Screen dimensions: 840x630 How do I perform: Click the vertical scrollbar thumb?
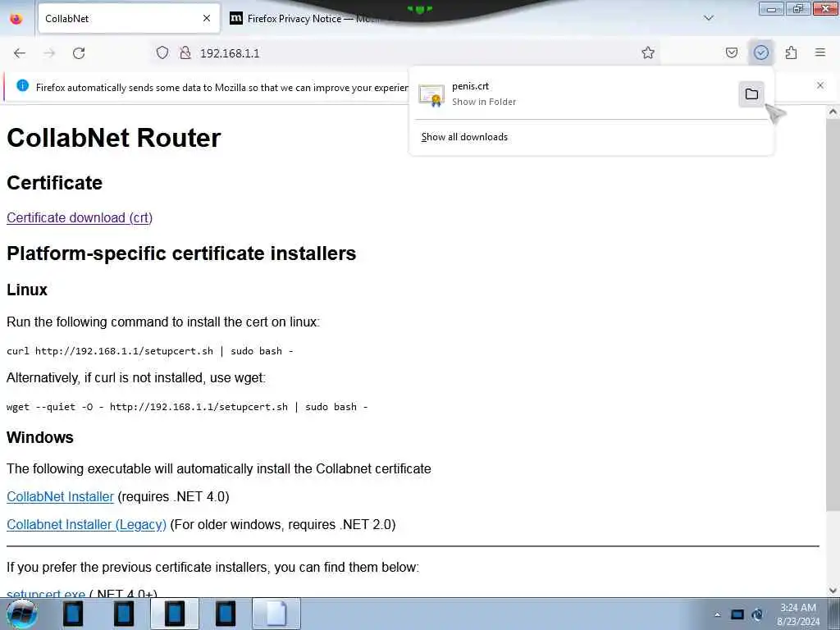tap(833, 314)
